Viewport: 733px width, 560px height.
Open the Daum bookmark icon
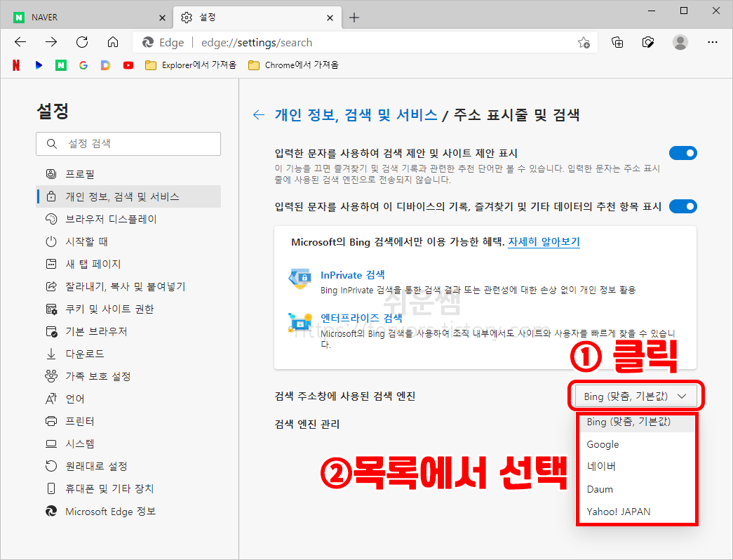(106, 65)
